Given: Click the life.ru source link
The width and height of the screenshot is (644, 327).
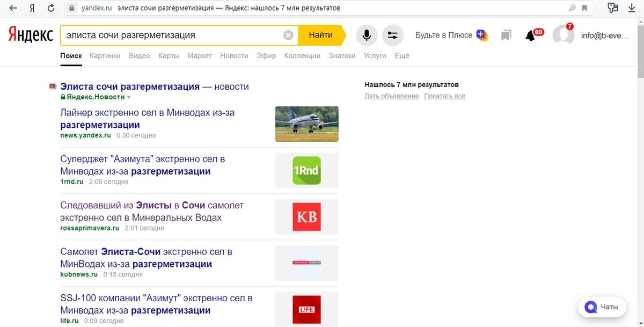Looking at the screenshot, I should (x=69, y=321).
